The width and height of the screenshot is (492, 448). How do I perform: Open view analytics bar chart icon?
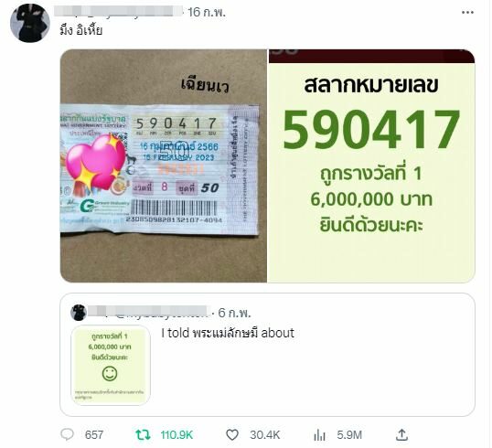(x=319, y=435)
